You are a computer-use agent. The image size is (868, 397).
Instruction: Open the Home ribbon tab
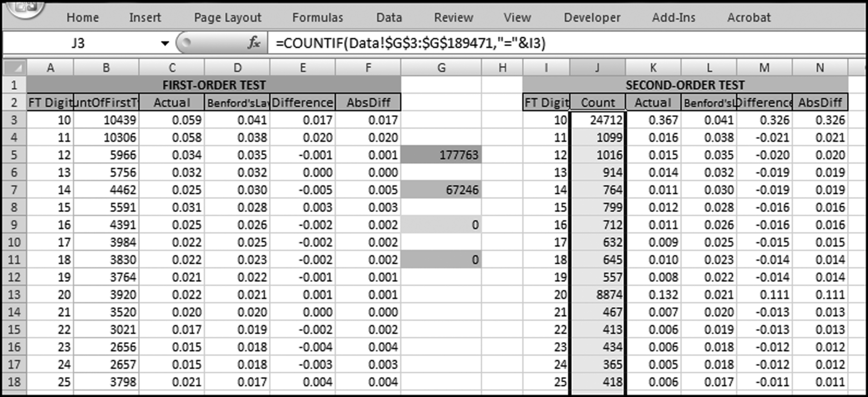click(82, 17)
